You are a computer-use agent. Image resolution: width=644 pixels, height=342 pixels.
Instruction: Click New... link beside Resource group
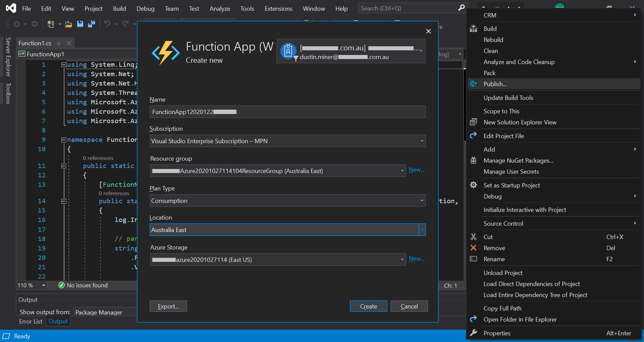click(417, 170)
